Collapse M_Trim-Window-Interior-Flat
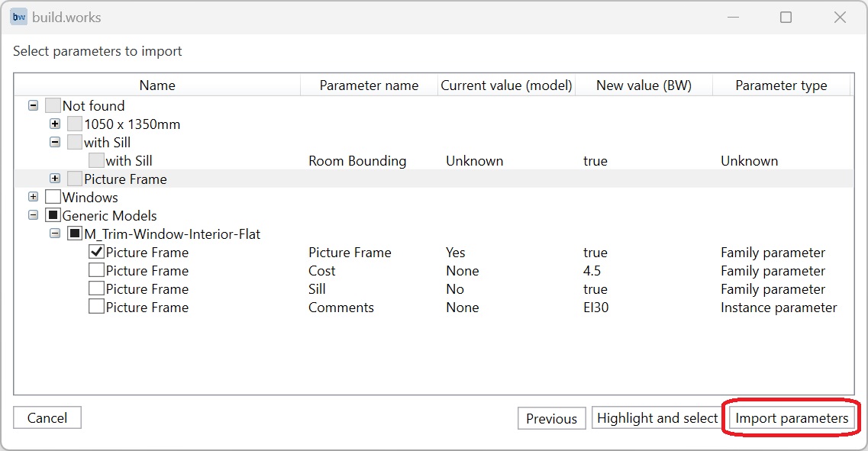Viewport: 868px width, 451px height. tap(53, 234)
